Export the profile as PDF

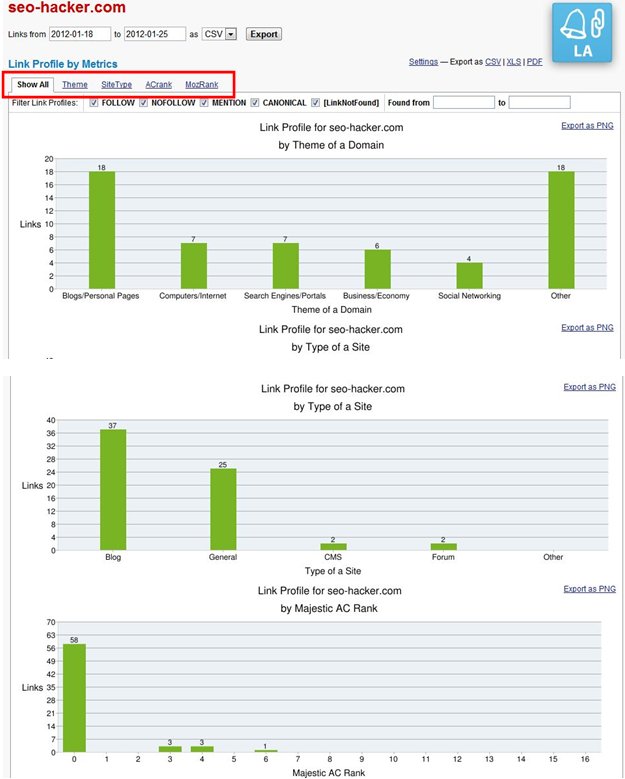tap(535, 62)
